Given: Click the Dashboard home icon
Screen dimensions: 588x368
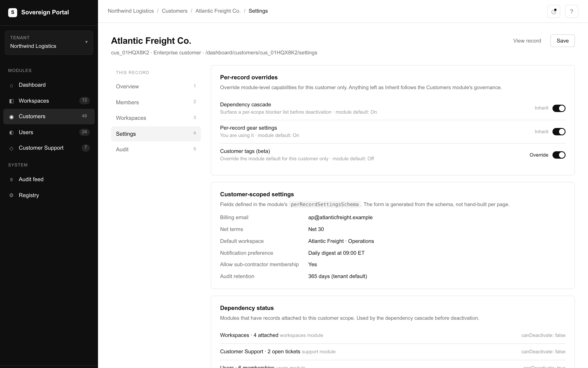Looking at the screenshot, I should click(x=11, y=85).
